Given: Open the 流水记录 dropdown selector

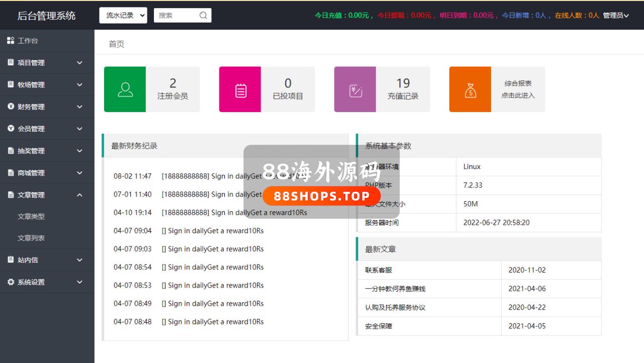Looking at the screenshot, I should 123,16.
